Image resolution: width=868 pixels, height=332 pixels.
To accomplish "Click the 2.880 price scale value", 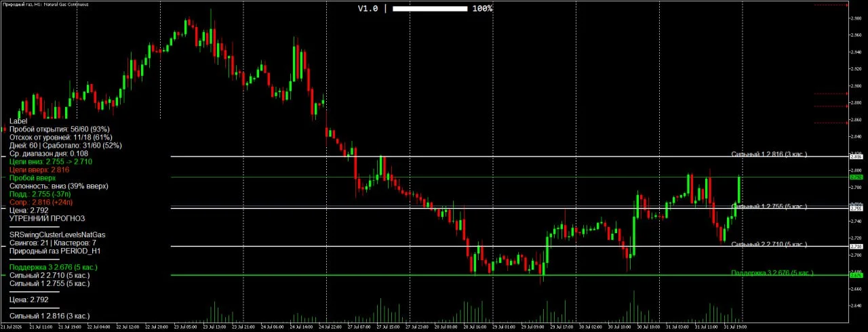I will (x=856, y=102).
